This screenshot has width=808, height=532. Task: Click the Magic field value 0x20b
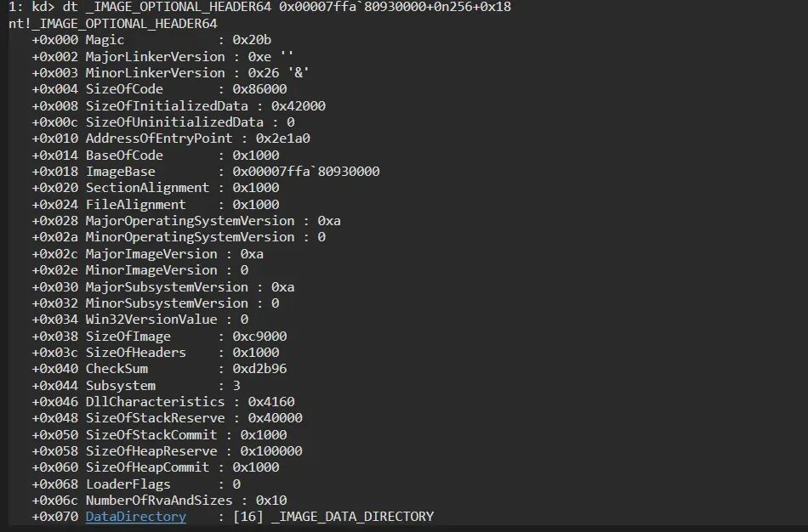tap(252, 40)
